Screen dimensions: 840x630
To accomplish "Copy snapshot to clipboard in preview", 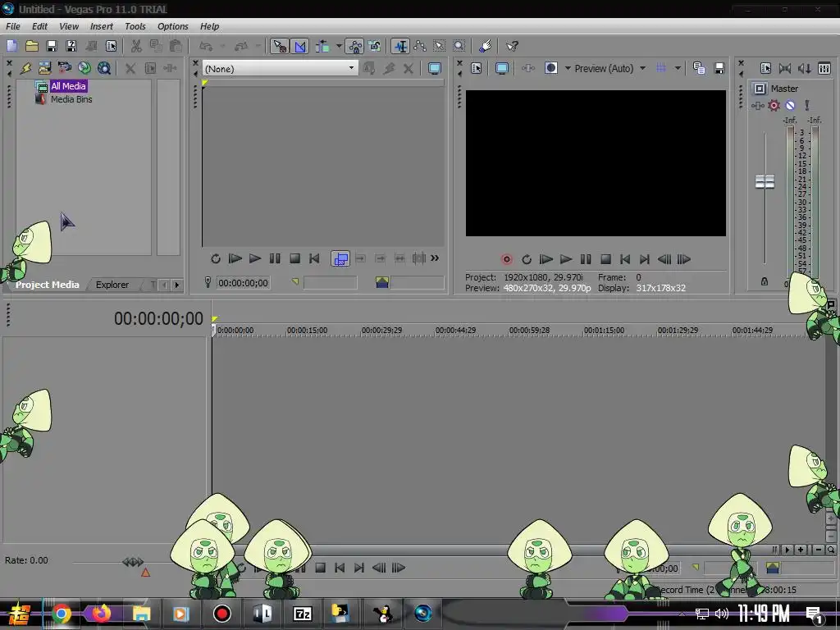I will 699,68.
